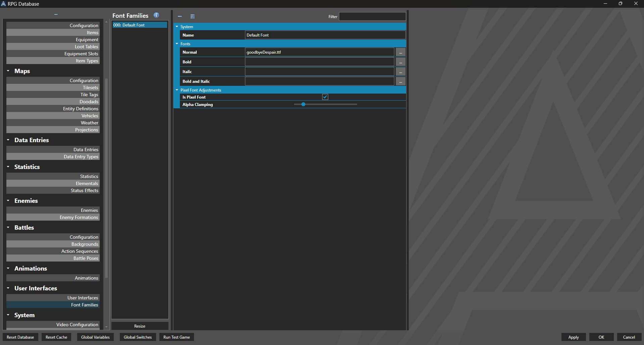Collapse the Maps section in the sidebar
This screenshot has width=644, height=345.
pos(8,71)
